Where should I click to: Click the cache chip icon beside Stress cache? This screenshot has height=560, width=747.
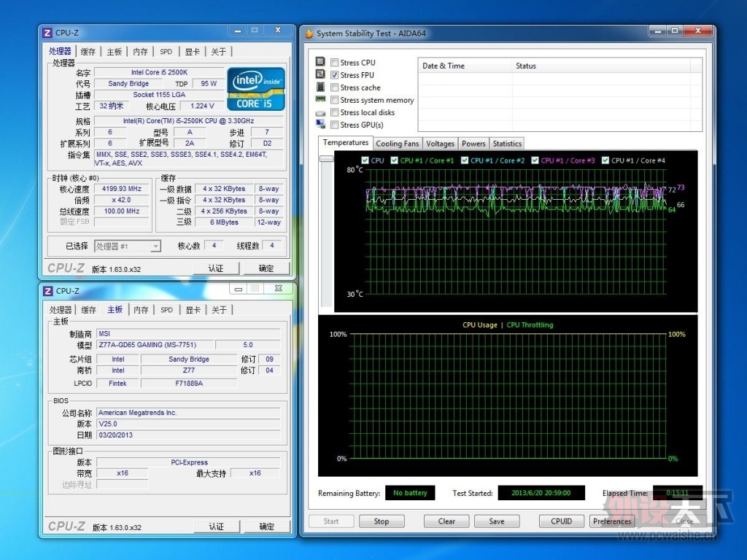(x=321, y=87)
